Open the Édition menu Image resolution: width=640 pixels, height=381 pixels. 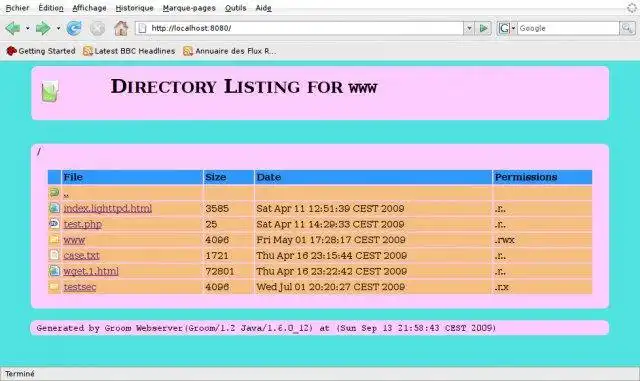coord(51,8)
